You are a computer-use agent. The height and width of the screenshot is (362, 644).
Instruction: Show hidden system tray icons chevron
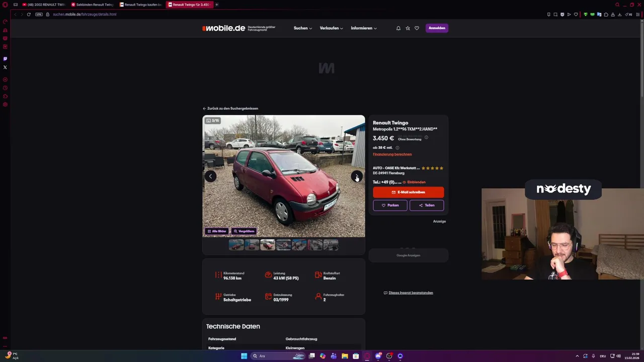point(577,356)
